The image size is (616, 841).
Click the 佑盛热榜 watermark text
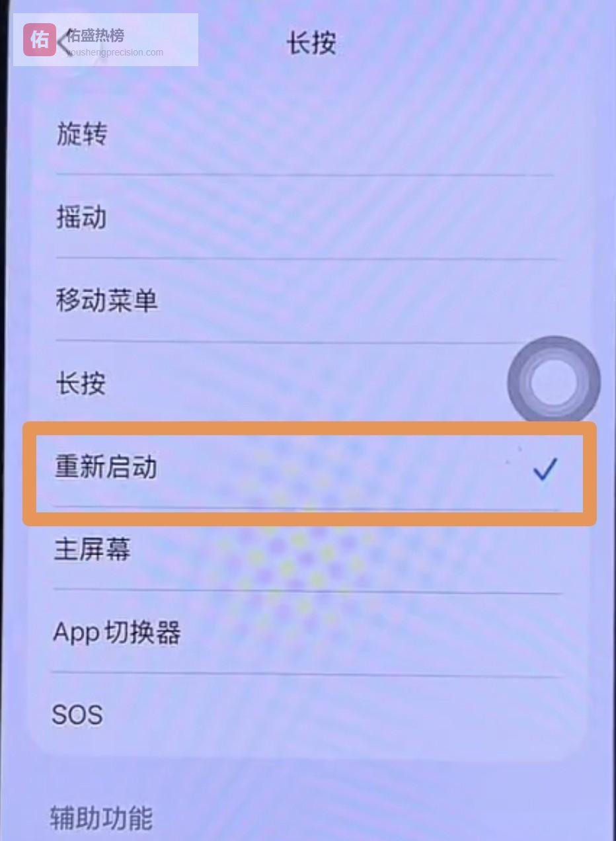[x=95, y=34]
